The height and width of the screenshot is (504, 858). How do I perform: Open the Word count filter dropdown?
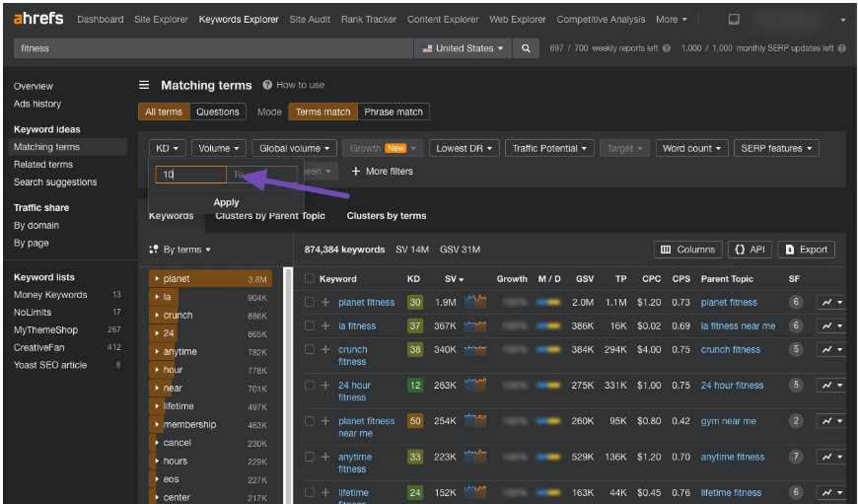tap(692, 148)
